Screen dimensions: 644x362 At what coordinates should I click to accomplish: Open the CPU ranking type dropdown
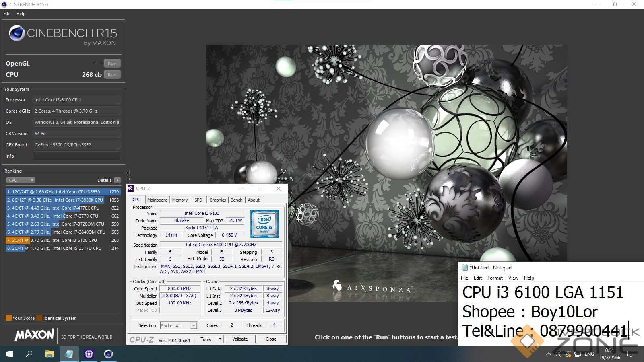click(x=21, y=180)
